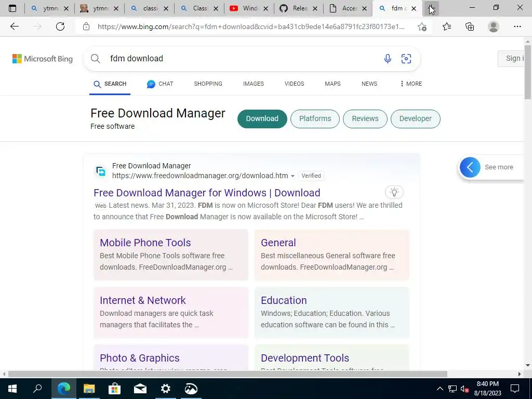Viewport: 532px width, 399px height.
Task: Click the Reviews pill button
Action: click(x=365, y=119)
